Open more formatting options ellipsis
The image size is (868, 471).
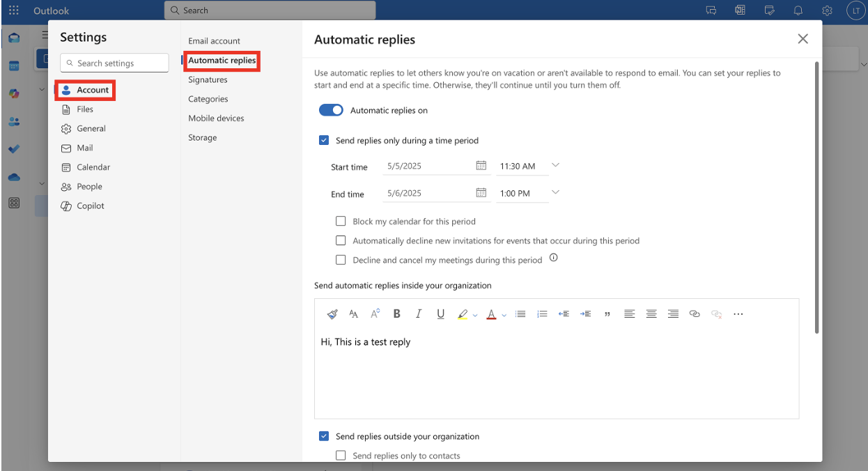pyautogui.click(x=738, y=314)
